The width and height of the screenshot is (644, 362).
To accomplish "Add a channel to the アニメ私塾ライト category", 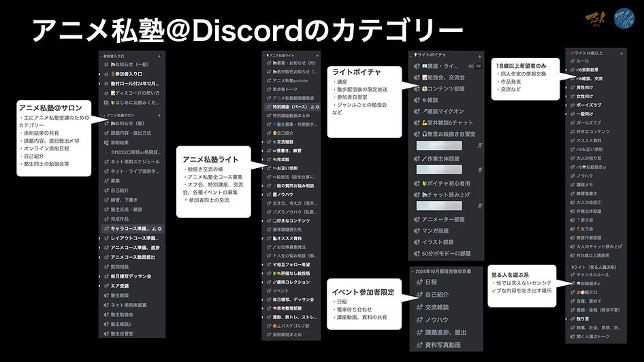I will 317,55.
